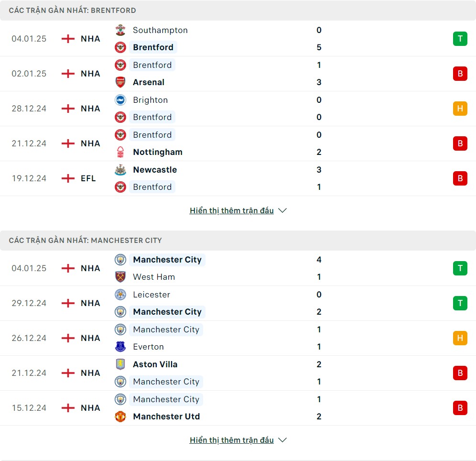
Task: Click orange H badge for Brighton match
Action: coord(460,109)
